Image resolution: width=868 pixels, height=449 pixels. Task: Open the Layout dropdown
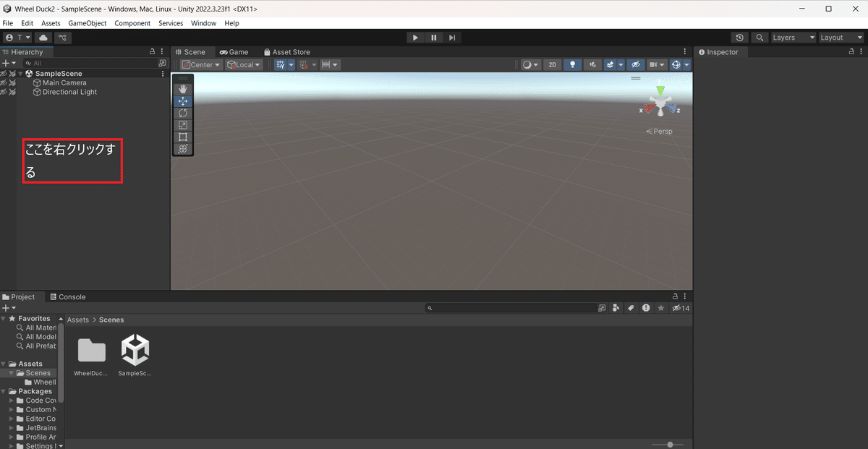point(841,38)
